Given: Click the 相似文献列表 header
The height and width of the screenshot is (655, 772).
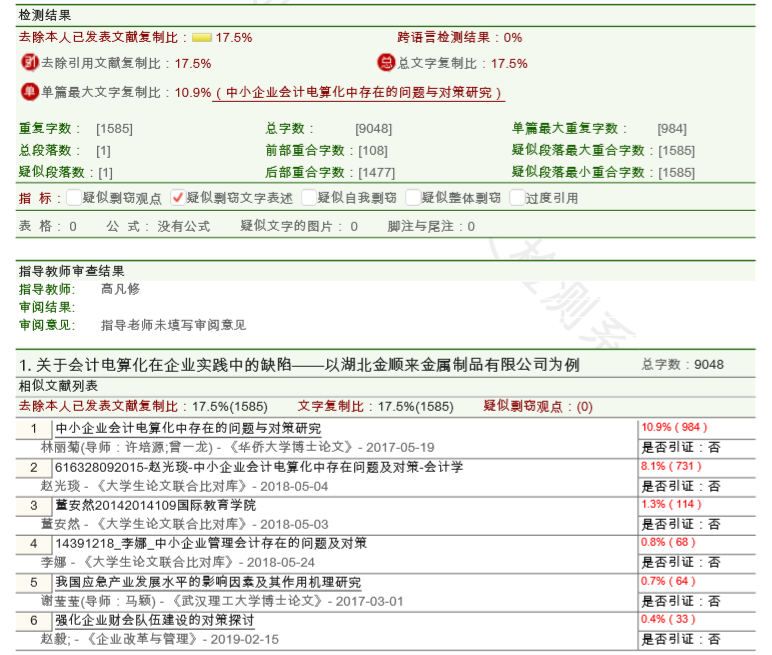Looking at the screenshot, I should click(x=58, y=386).
